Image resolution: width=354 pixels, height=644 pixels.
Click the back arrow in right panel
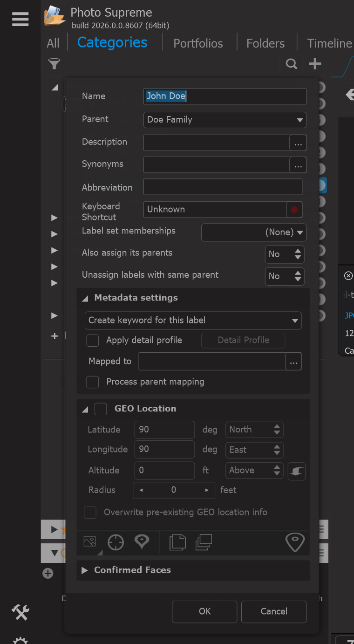click(350, 95)
